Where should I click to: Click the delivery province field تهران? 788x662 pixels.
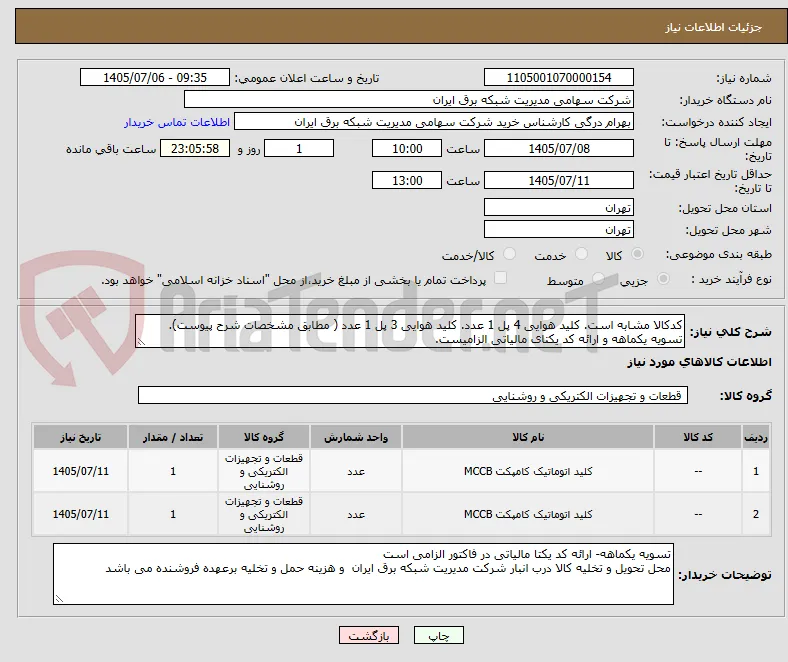[559, 207]
